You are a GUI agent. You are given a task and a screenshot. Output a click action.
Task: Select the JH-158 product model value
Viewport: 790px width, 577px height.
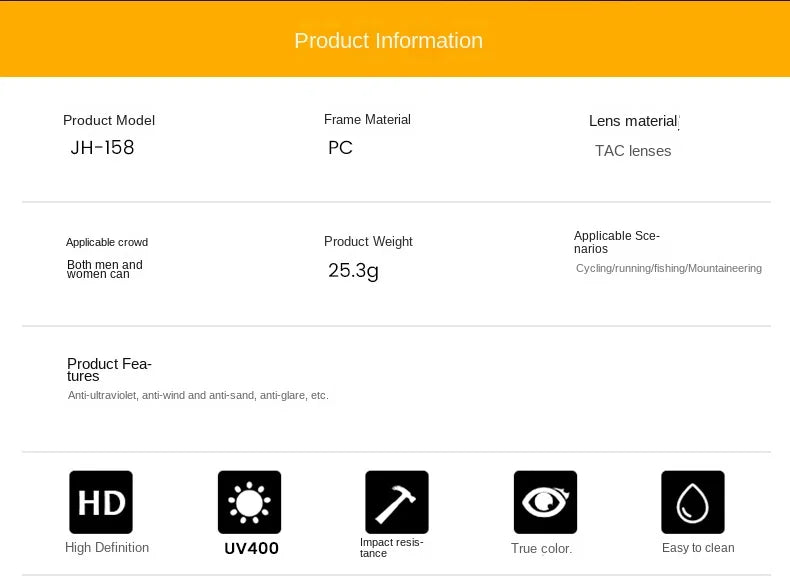(102, 148)
